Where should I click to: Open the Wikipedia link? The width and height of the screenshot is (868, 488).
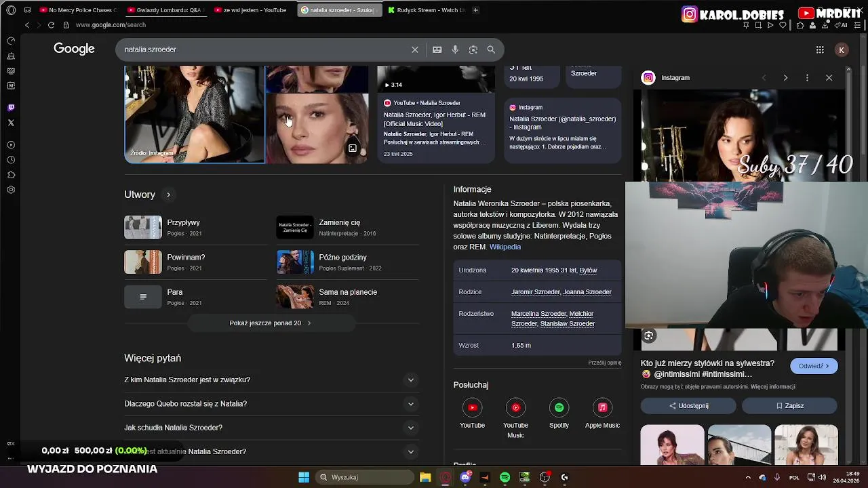tap(505, 247)
